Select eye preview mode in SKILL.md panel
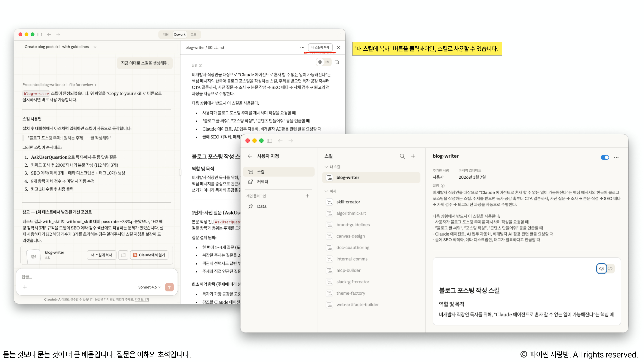The image size is (644, 362). pyautogui.click(x=320, y=62)
